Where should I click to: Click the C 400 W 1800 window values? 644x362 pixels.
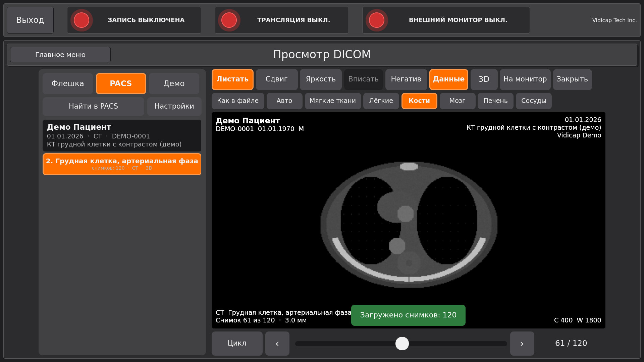(578, 320)
